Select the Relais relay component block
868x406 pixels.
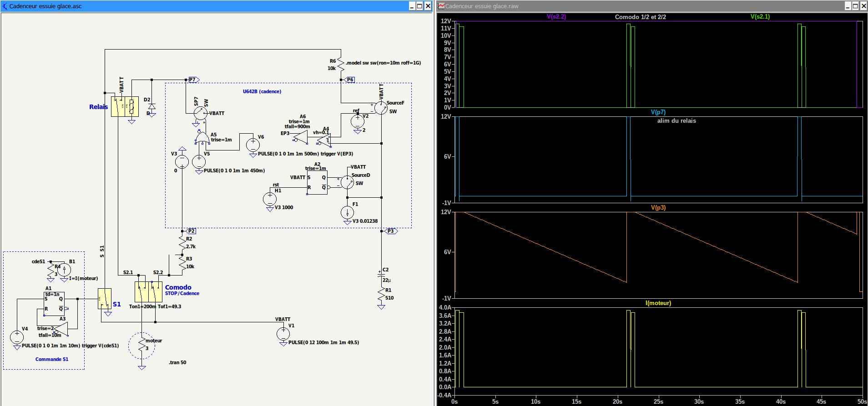(x=125, y=106)
